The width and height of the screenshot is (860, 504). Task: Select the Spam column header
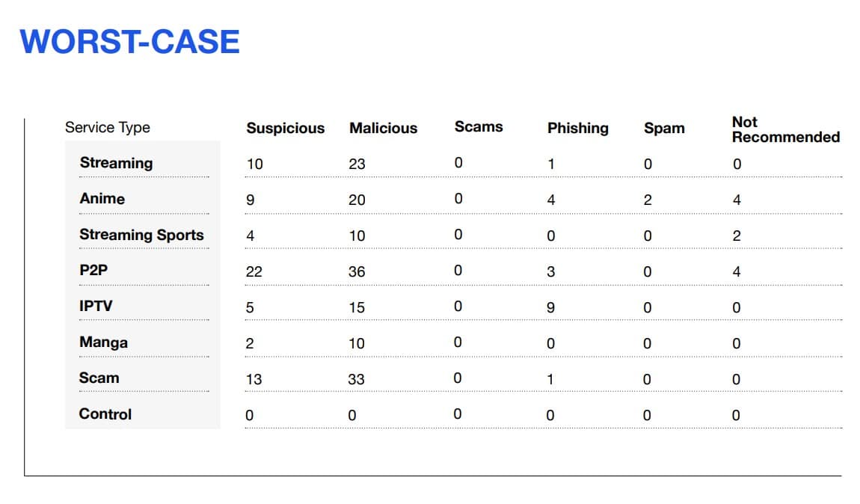pos(664,129)
